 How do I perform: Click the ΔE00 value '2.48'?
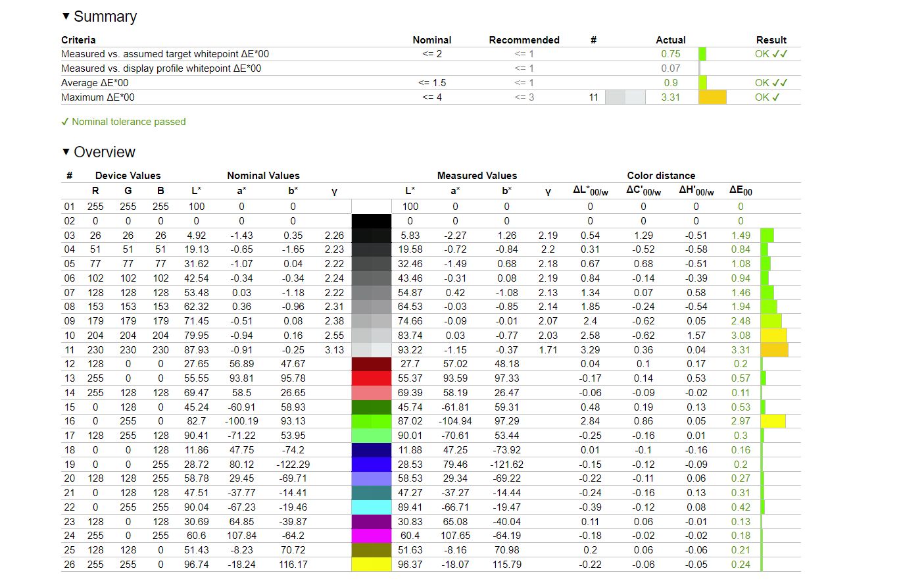coord(741,321)
